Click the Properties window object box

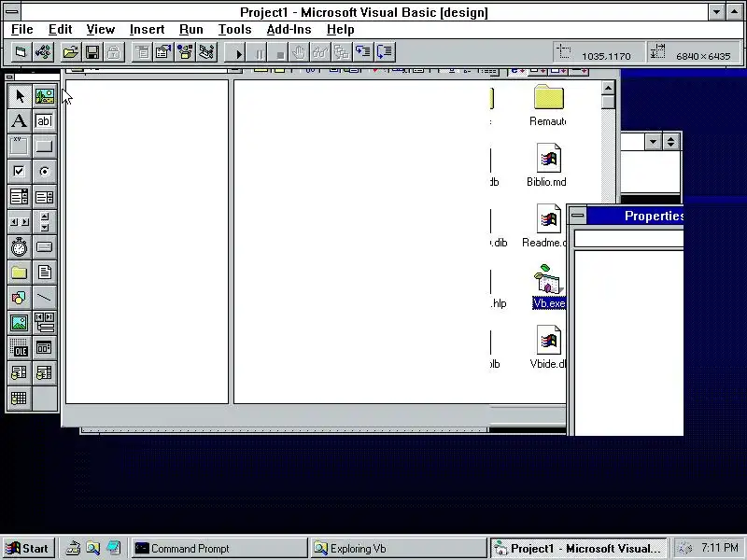[x=628, y=239]
